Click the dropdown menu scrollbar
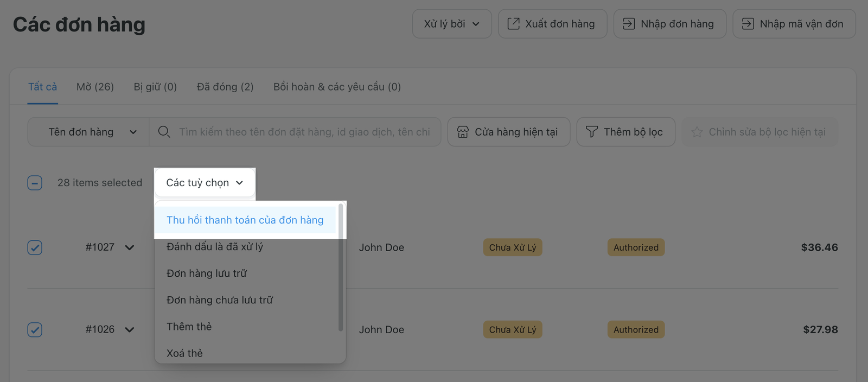 pos(341,267)
